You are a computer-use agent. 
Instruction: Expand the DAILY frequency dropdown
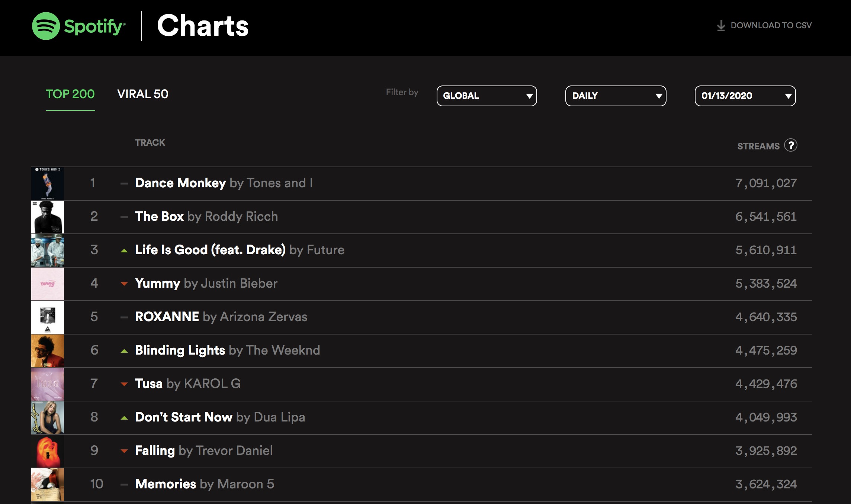616,96
